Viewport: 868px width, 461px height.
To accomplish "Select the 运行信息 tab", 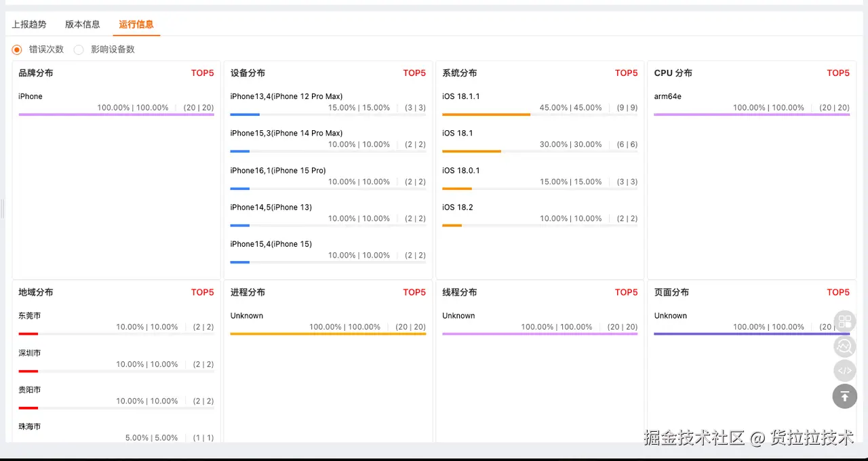I will tap(136, 24).
